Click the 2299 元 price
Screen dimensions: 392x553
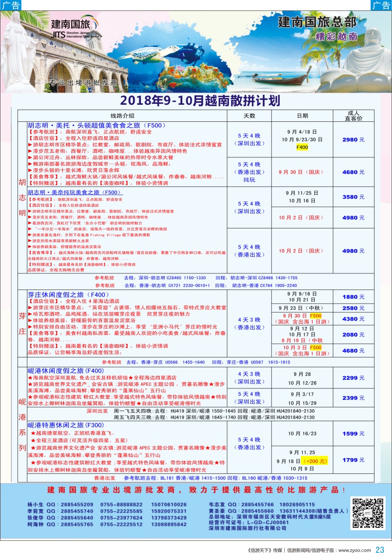[x=353, y=378]
